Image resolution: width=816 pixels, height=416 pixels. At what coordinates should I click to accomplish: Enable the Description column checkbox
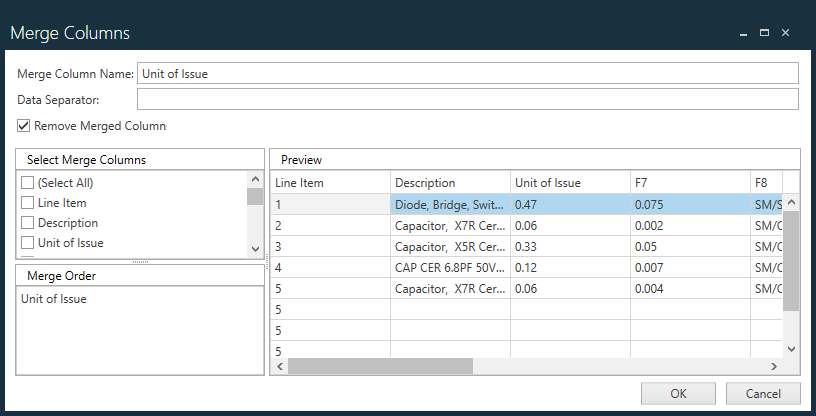[28, 223]
